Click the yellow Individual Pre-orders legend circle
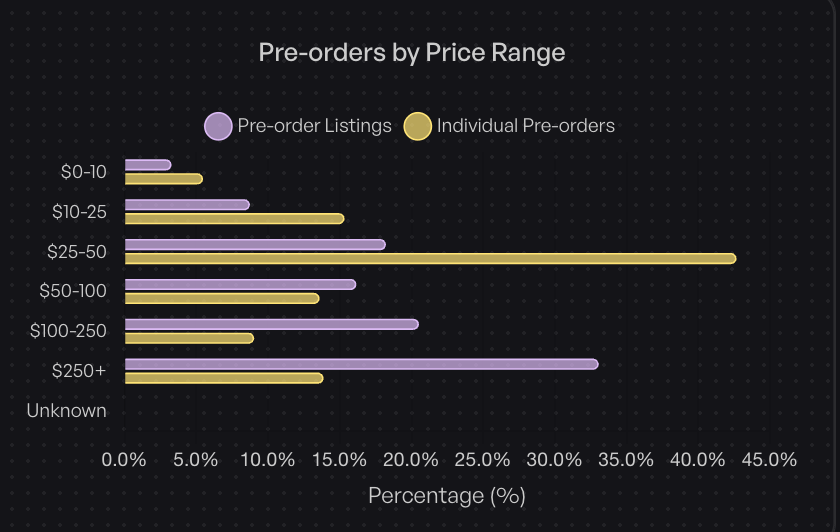840x532 pixels. pyautogui.click(x=417, y=127)
